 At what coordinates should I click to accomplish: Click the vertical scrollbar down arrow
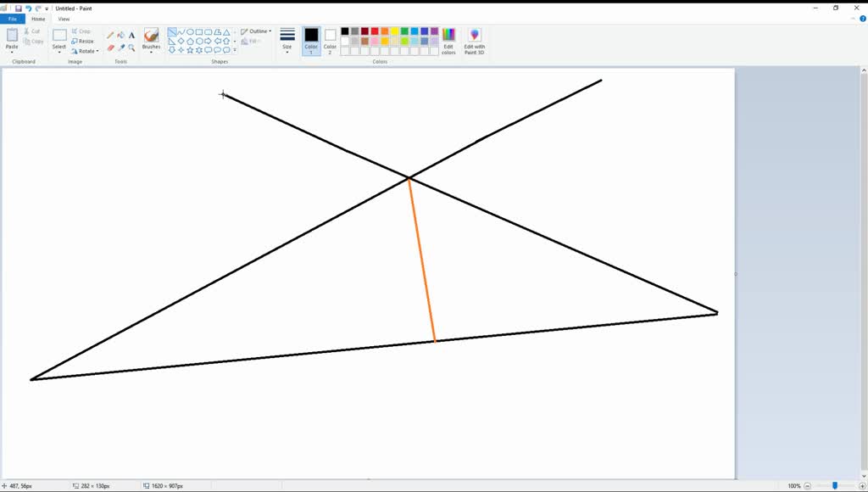(864, 475)
